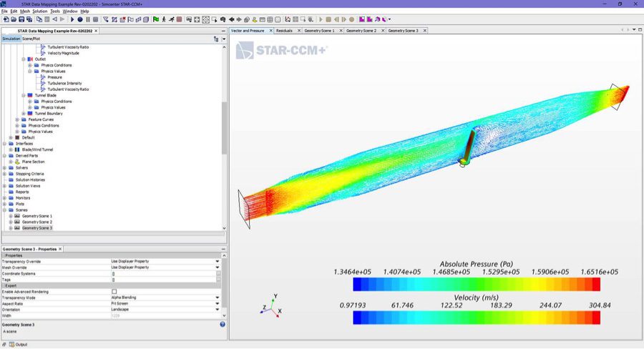
Task: Click the view-fit arrows toolbar icon
Action: (197, 19)
